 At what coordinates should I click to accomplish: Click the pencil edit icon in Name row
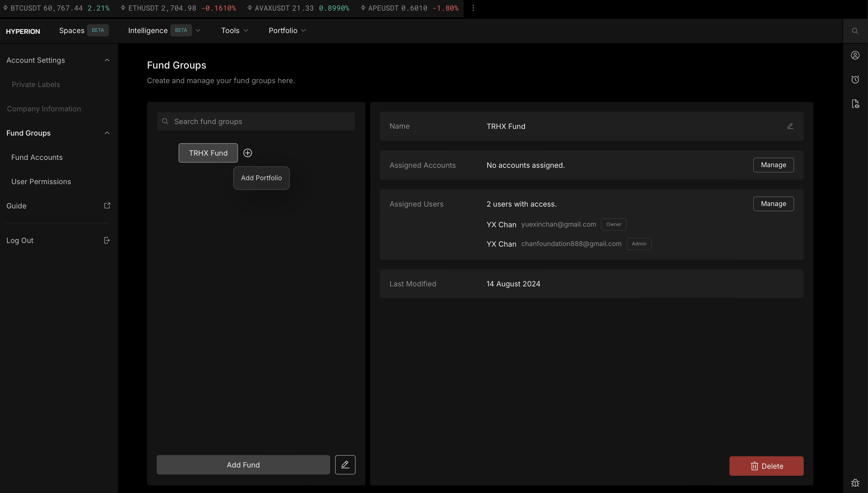click(790, 126)
